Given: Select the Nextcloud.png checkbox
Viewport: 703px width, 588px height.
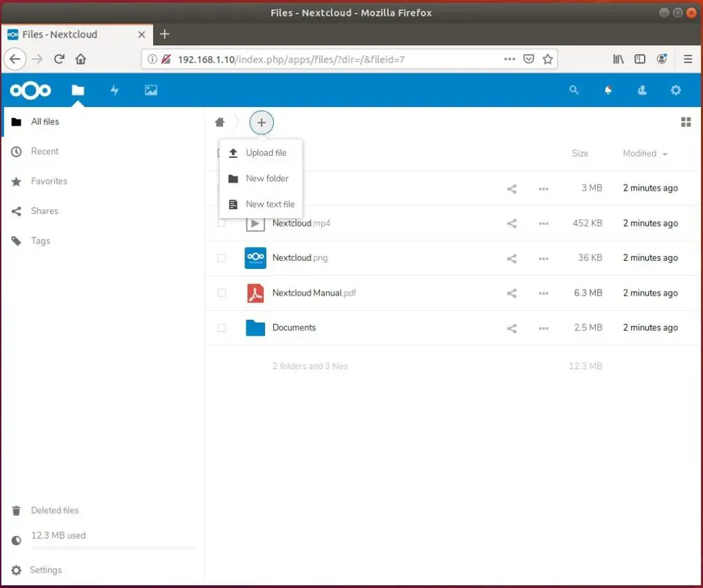Looking at the screenshot, I should click(x=222, y=258).
